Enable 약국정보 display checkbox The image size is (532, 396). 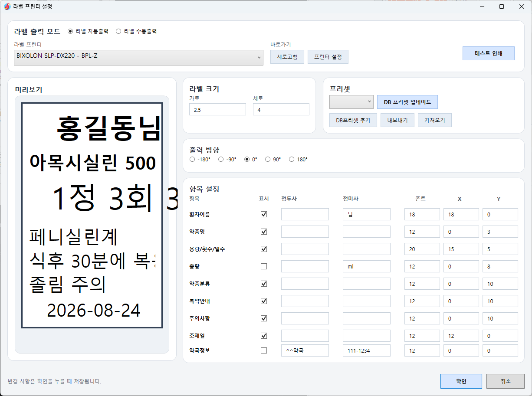pos(264,350)
